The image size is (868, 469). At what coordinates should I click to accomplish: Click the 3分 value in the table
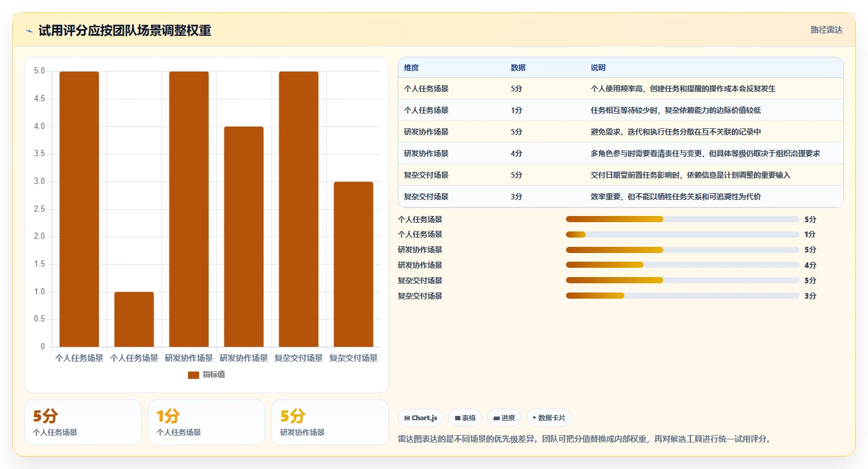(x=517, y=197)
